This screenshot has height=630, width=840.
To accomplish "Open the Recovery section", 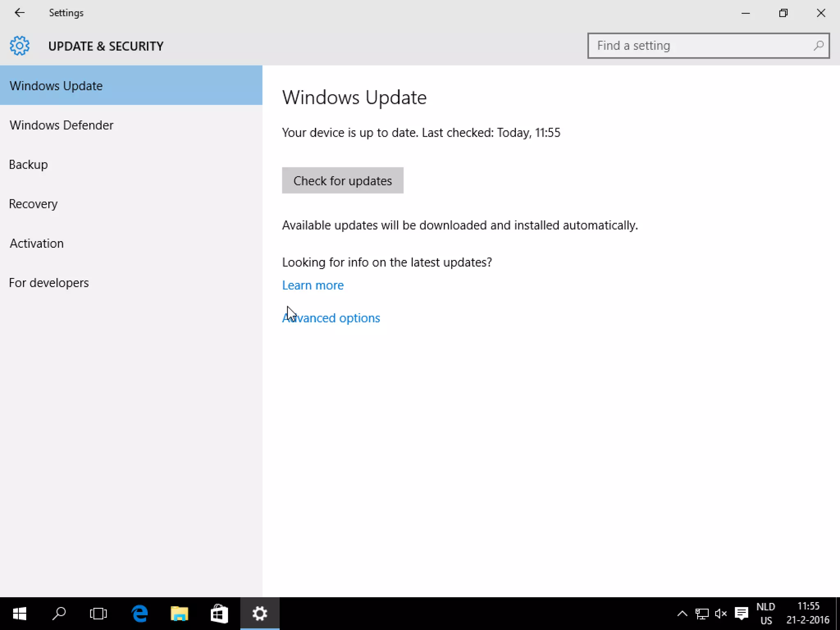I will pos(131,203).
